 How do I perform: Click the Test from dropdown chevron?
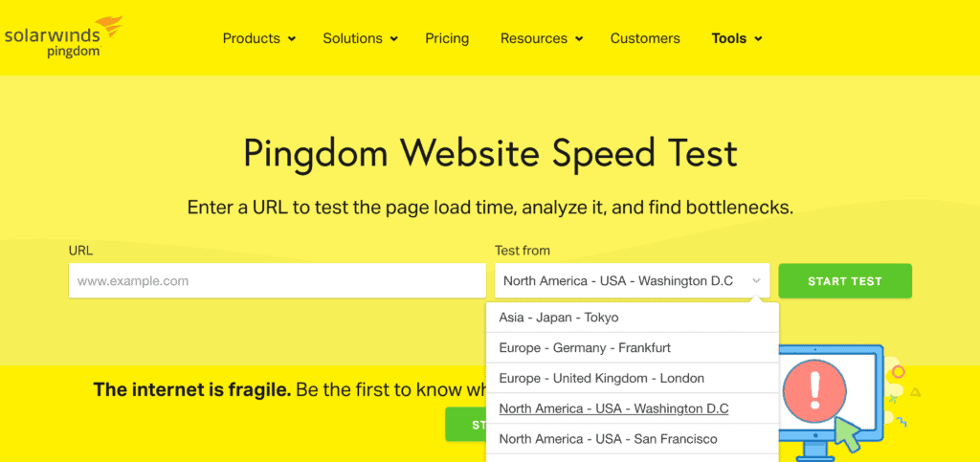(x=756, y=281)
